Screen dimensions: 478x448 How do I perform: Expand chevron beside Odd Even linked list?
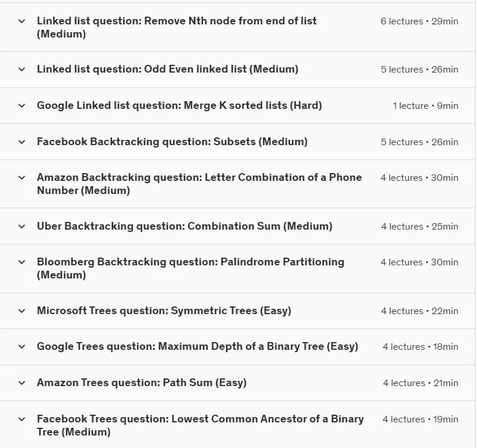pyautogui.click(x=21, y=70)
